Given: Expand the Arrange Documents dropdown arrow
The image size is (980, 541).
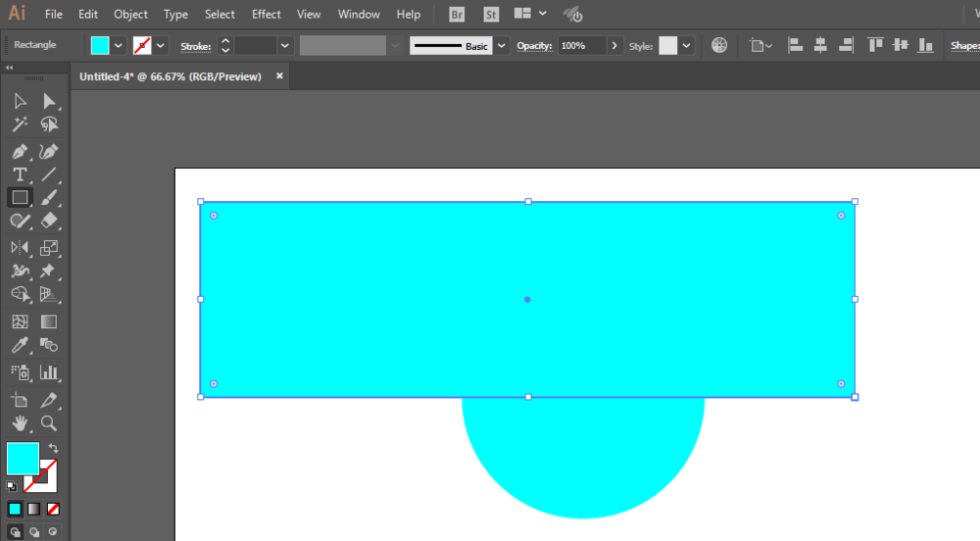Looking at the screenshot, I should [x=543, y=13].
